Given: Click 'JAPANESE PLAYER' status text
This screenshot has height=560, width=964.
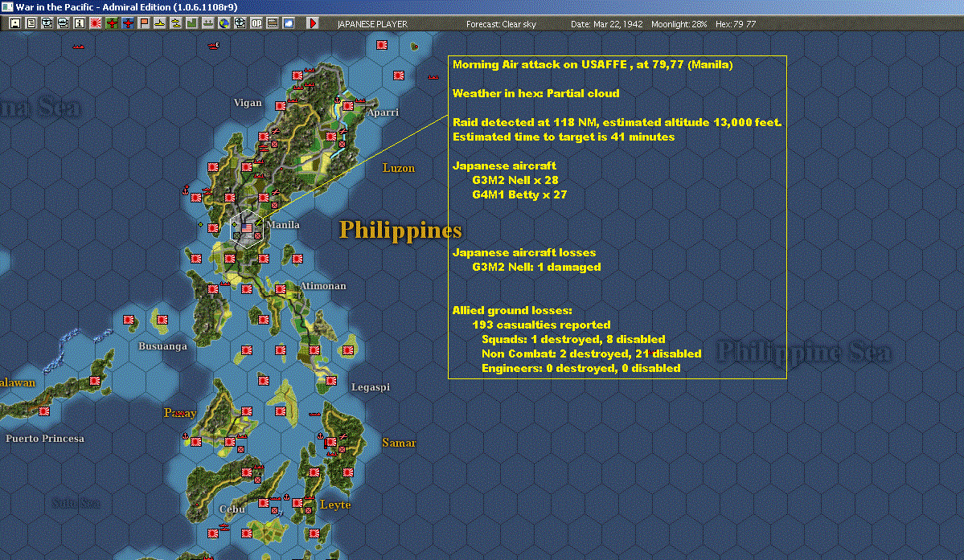Looking at the screenshot, I should (x=372, y=24).
